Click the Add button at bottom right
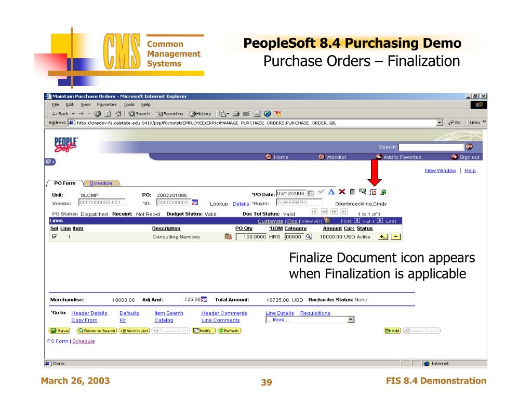 [x=392, y=330]
